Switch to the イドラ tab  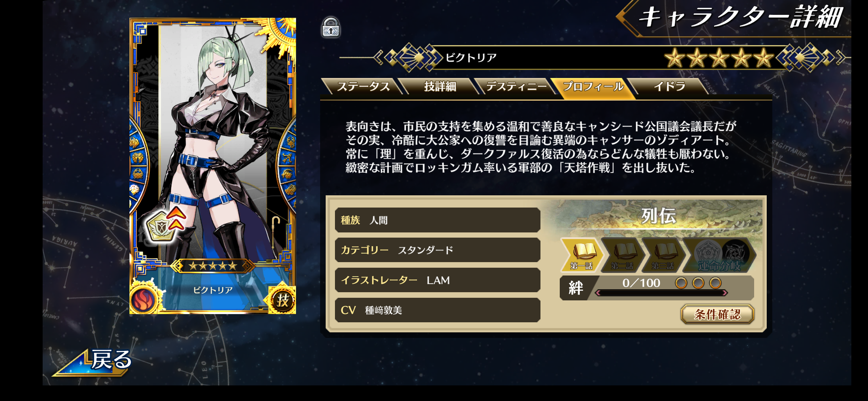[669, 86]
